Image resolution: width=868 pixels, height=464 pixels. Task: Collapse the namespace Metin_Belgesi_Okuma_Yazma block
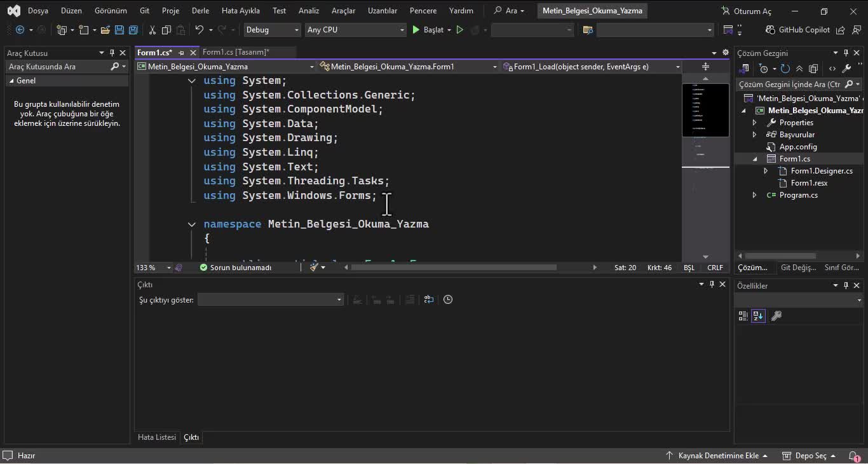click(x=191, y=224)
